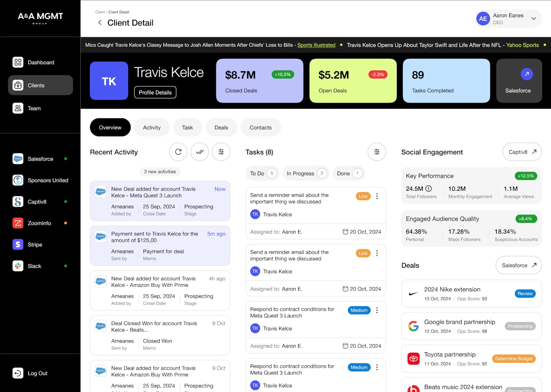
Task: Open the Stripe integration icon
Action: pos(18,245)
